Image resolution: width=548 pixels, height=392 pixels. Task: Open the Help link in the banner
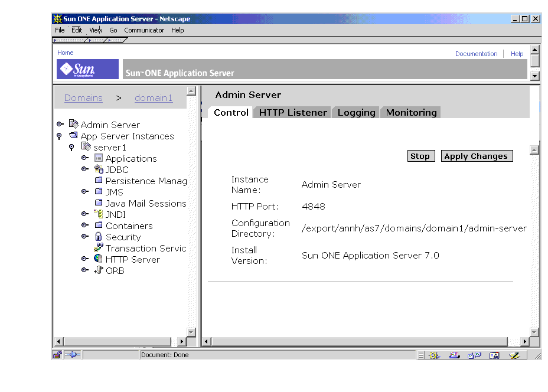pos(517,54)
